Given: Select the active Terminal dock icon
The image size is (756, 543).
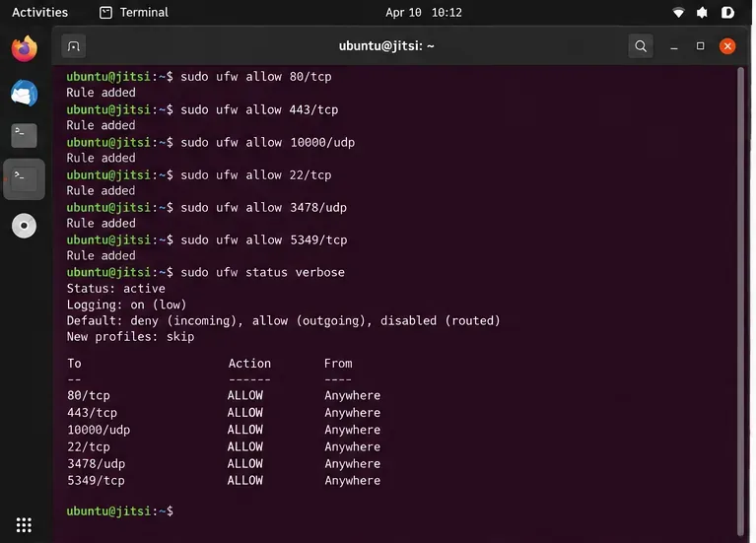Looking at the screenshot, I should (x=24, y=179).
